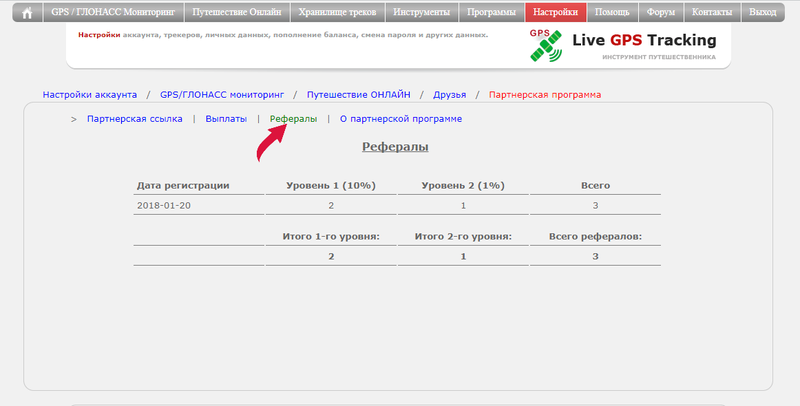This screenshot has height=406, width=800.
Task: Click the Live GPS Tracking satellite logo
Action: [548, 44]
